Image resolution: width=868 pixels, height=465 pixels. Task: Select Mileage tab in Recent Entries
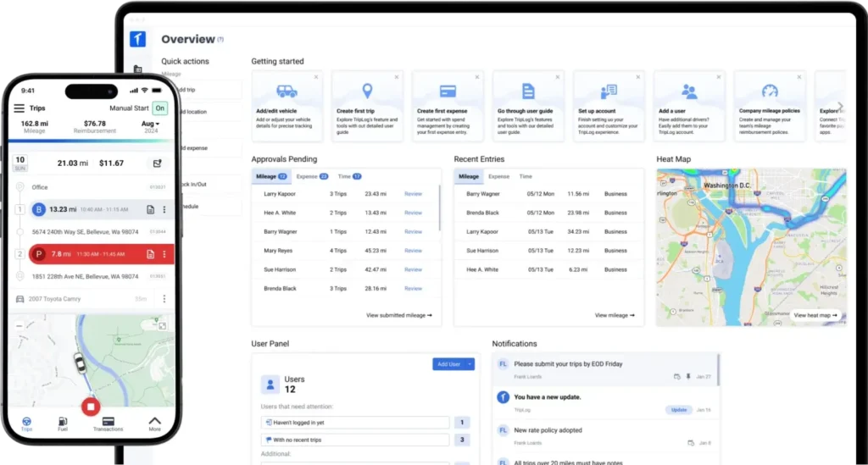coord(468,176)
